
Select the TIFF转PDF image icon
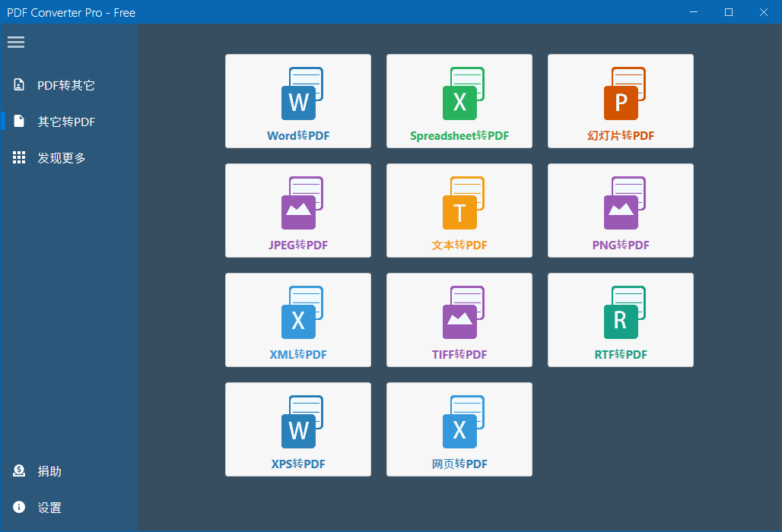pos(463,312)
